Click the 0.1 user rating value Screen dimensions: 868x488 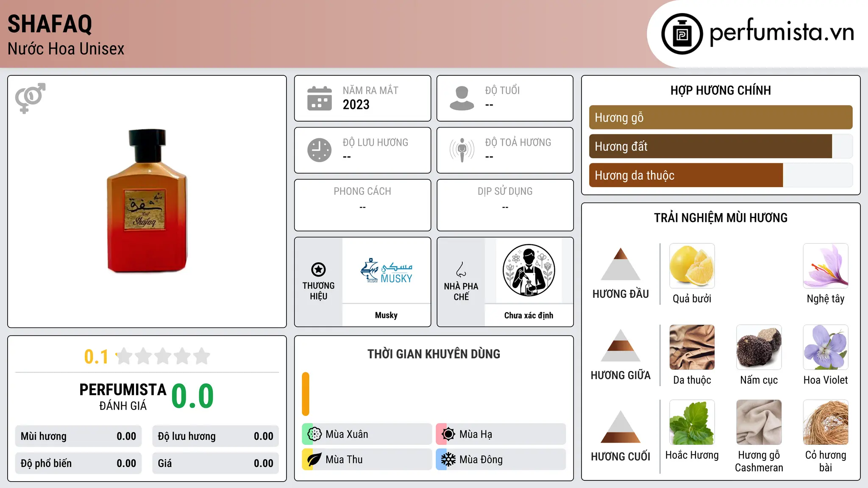coord(96,357)
